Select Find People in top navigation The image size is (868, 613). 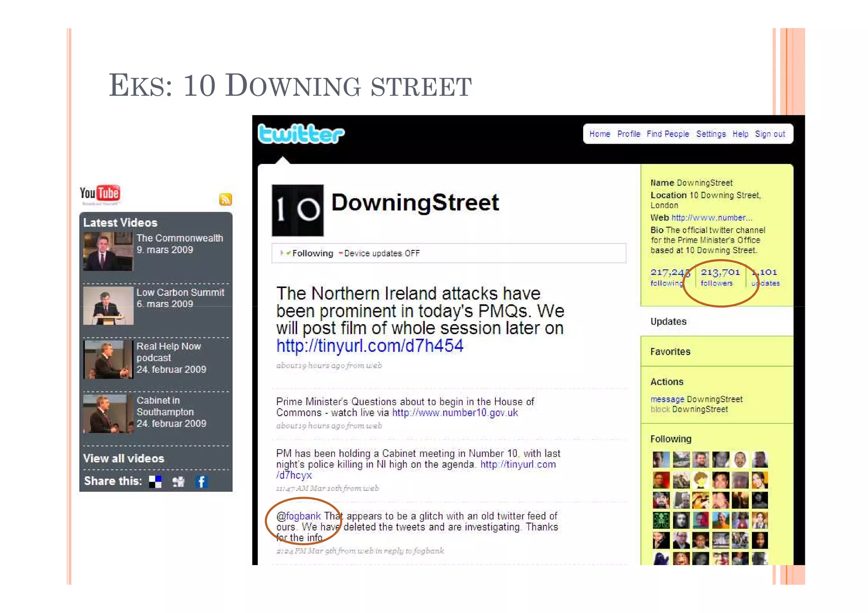click(668, 134)
